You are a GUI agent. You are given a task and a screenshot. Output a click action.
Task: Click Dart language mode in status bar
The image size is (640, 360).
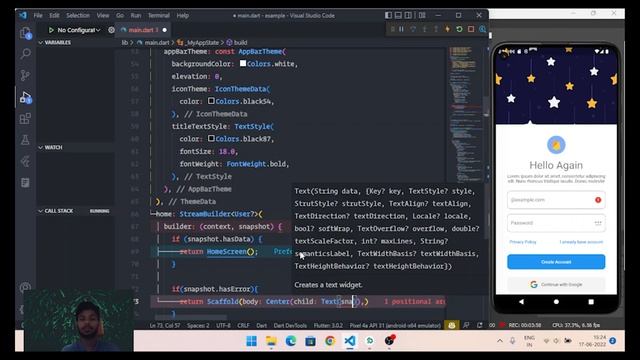261,325
